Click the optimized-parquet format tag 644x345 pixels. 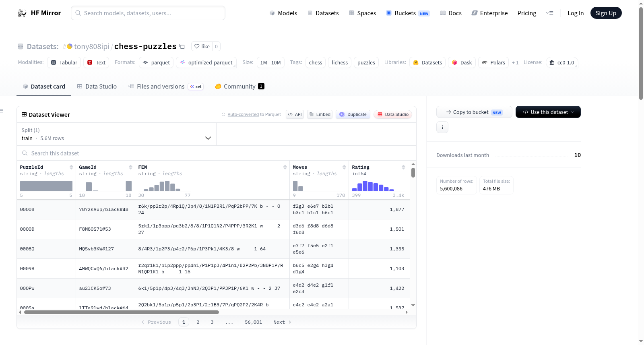[x=206, y=62]
